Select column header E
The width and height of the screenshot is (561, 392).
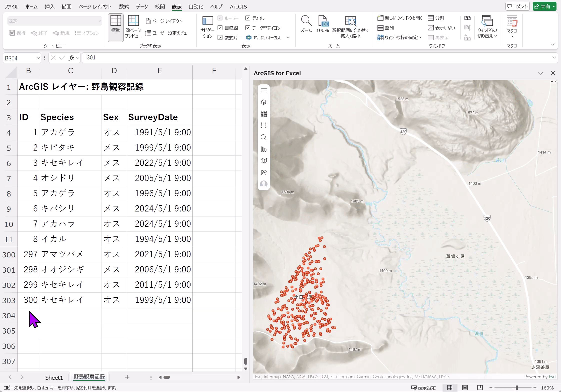159,71
